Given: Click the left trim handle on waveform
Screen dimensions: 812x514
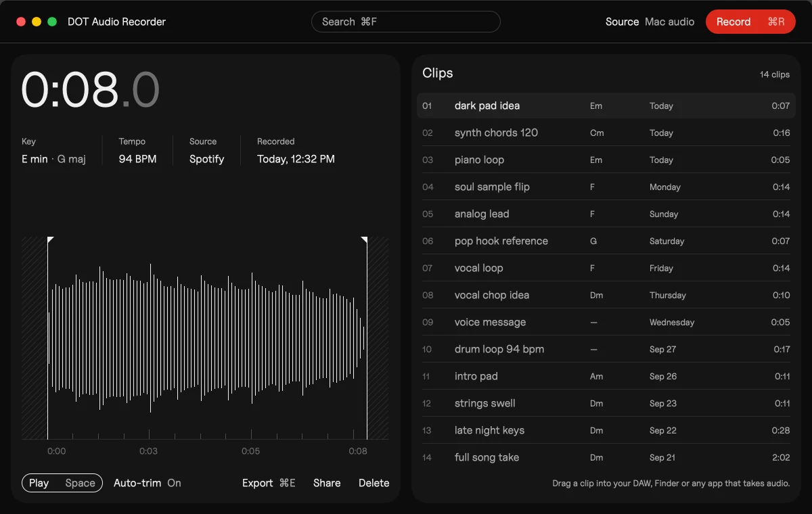Looking at the screenshot, I should point(49,240).
